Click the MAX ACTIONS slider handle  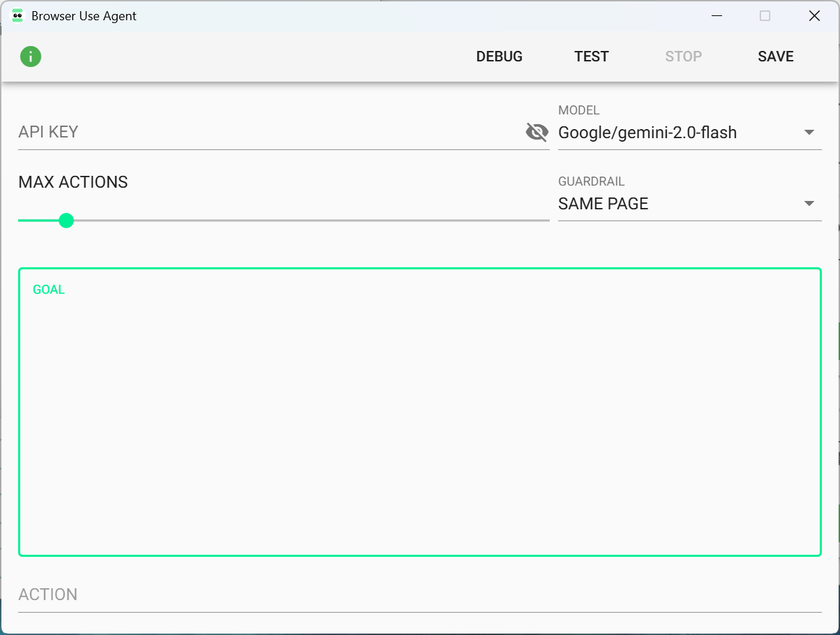(x=66, y=221)
